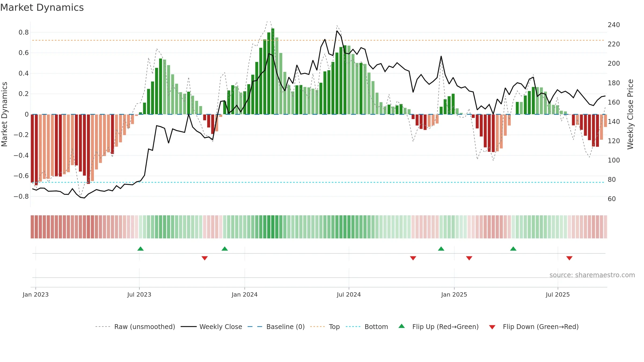Click the Flip Down marker just after Jan 2025
The height and width of the screenshot is (362, 644).
[x=469, y=258]
